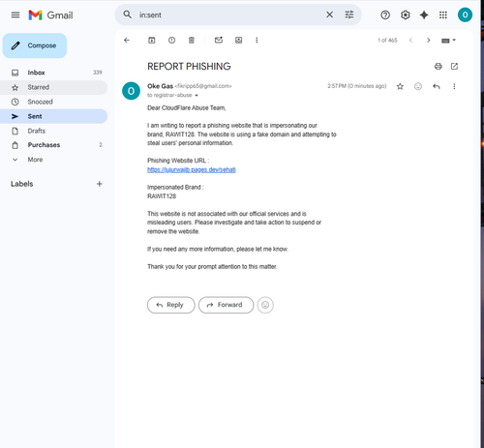Screen dimensions: 484x448
Task: Open the Drafts folder
Action: tap(53, 131)
